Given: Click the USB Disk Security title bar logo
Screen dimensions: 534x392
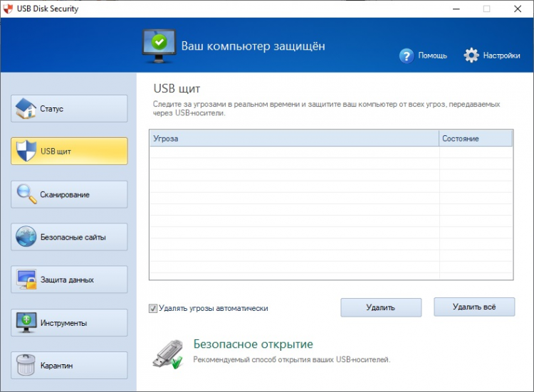Looking at the screenshot, I should click(x=8, y=9).
